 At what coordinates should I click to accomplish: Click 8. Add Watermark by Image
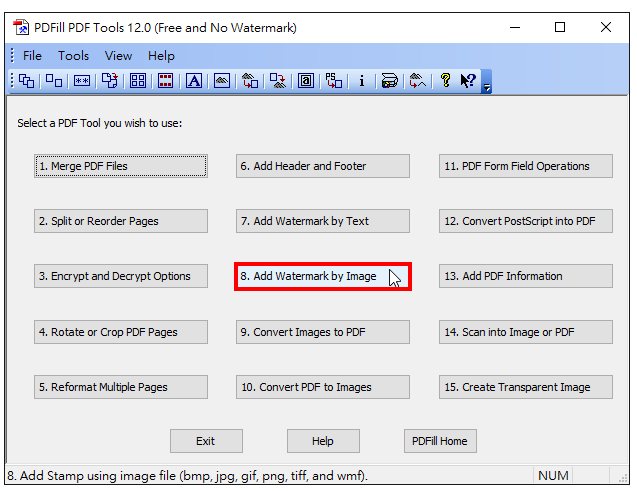point(323,276)
